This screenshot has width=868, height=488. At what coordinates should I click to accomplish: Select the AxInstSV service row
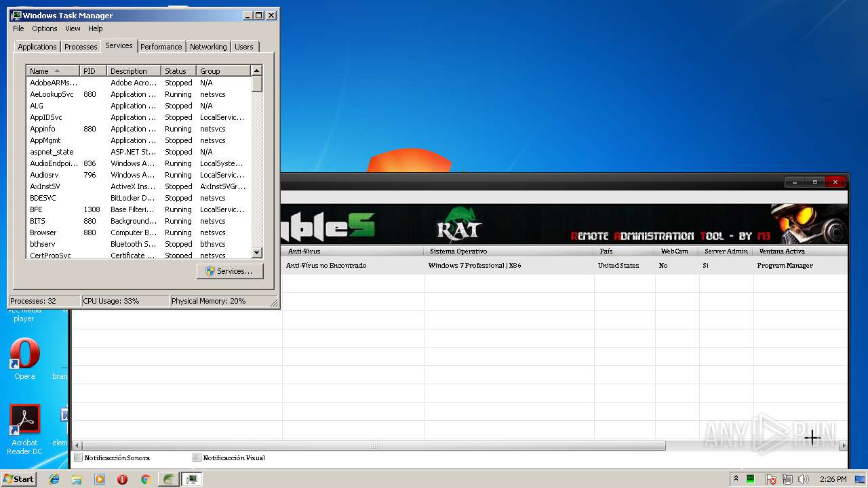(138, 186)
